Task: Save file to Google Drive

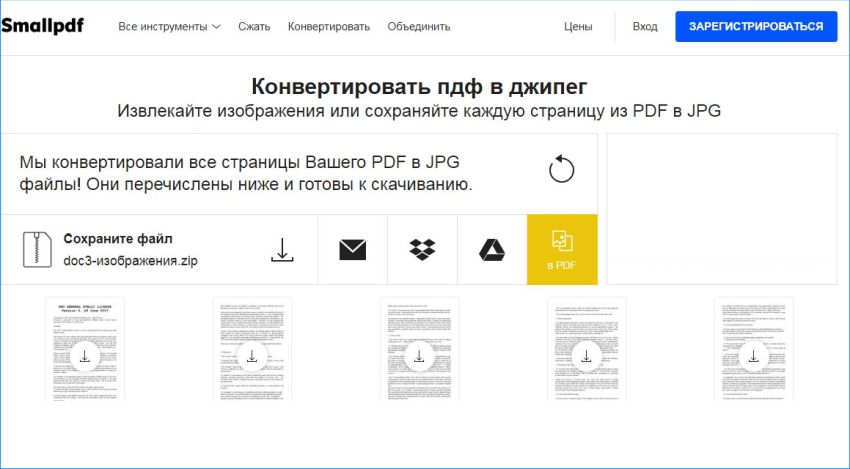Action: 491,250
